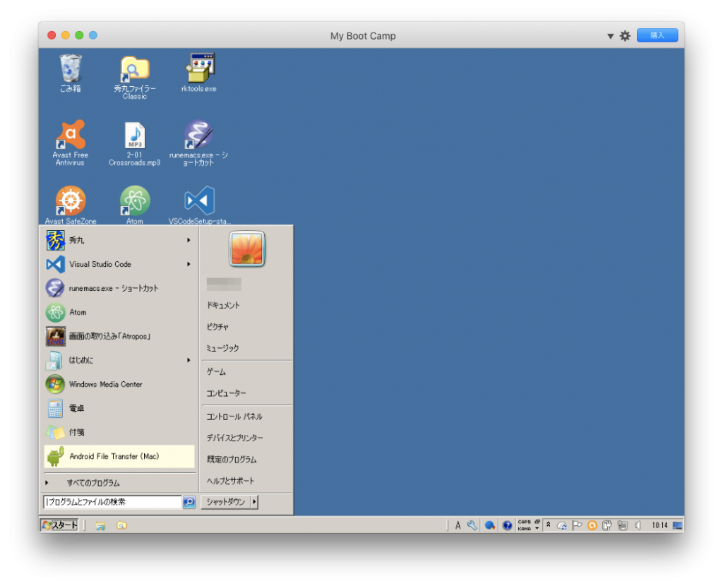Switch the IME input mode letter A
Screen dimensions: 723x588
pyautogui.click(x=458, y=524)
